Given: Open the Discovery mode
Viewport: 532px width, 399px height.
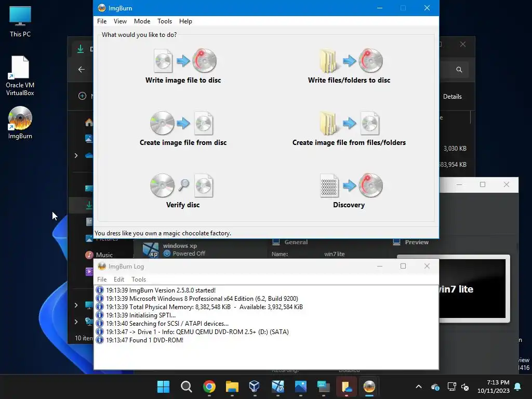Looking at the screenshot, I should (x=349, y=191).
